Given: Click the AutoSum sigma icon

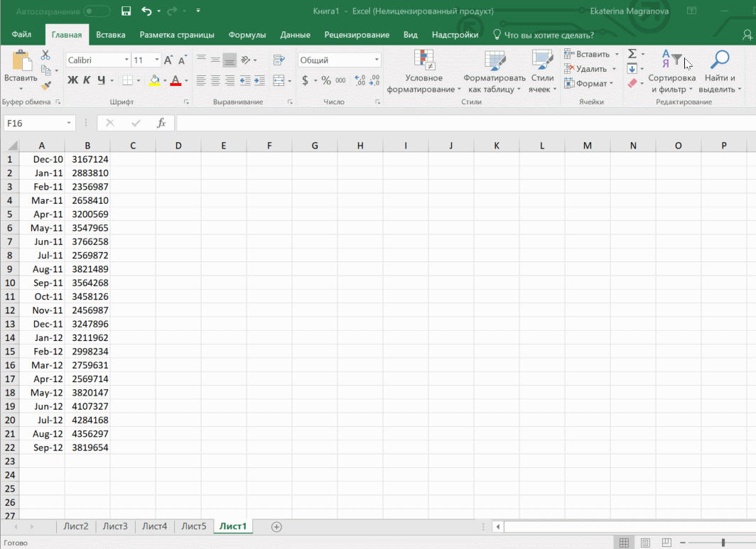Looking at the screenshot, I should (632, 54).
